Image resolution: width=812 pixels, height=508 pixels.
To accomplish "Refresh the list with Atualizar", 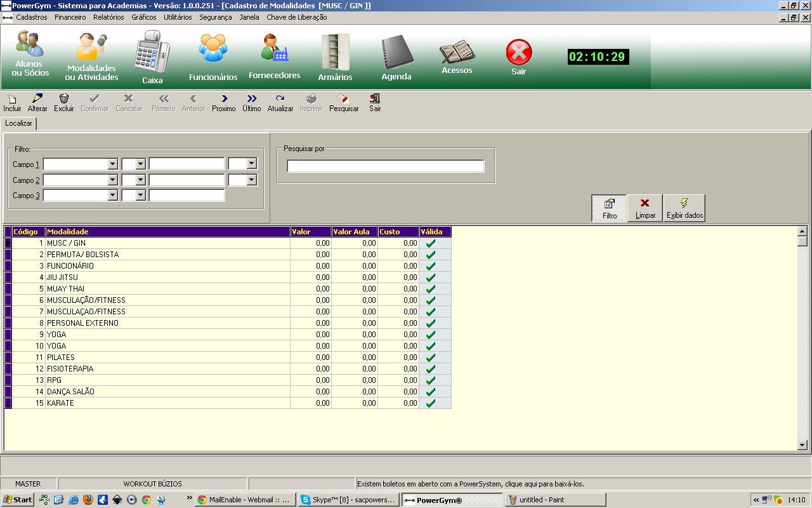I will pyautogui.click(x=280, y=103).
